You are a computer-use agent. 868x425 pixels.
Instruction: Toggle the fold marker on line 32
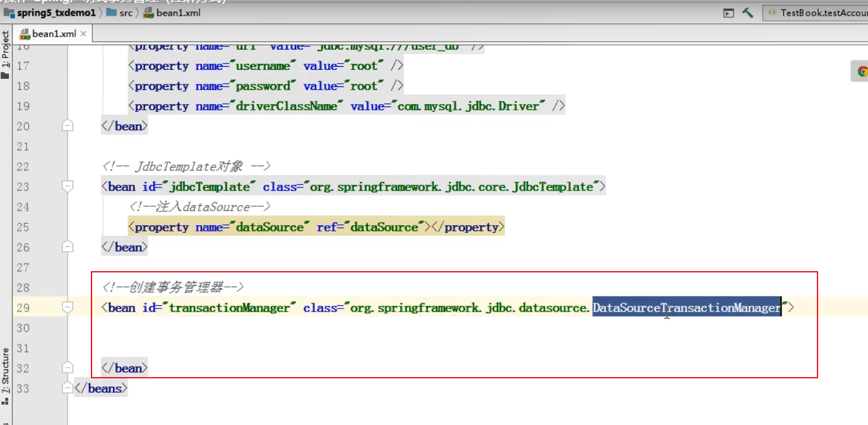68,368
